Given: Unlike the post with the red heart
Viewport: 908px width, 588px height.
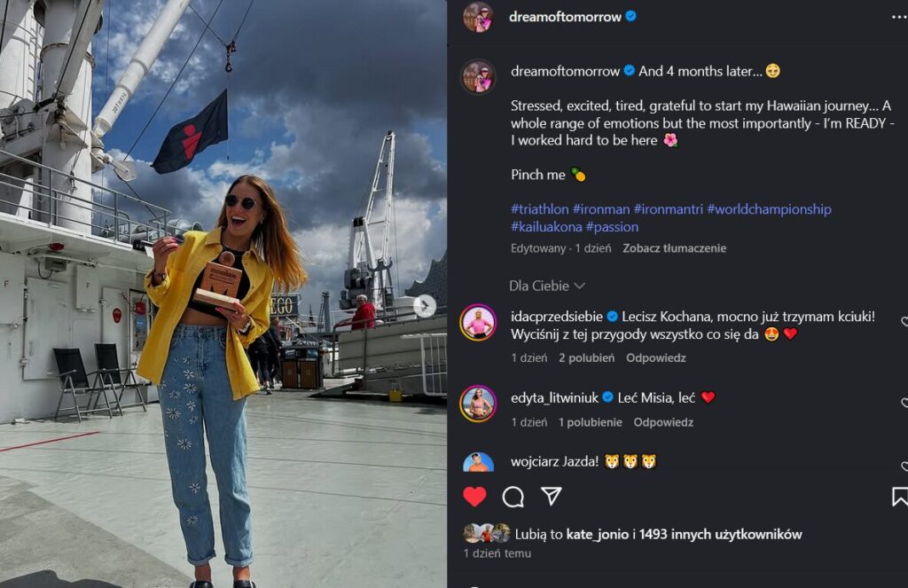Looking at the screenshot, I should coord(474,497).
